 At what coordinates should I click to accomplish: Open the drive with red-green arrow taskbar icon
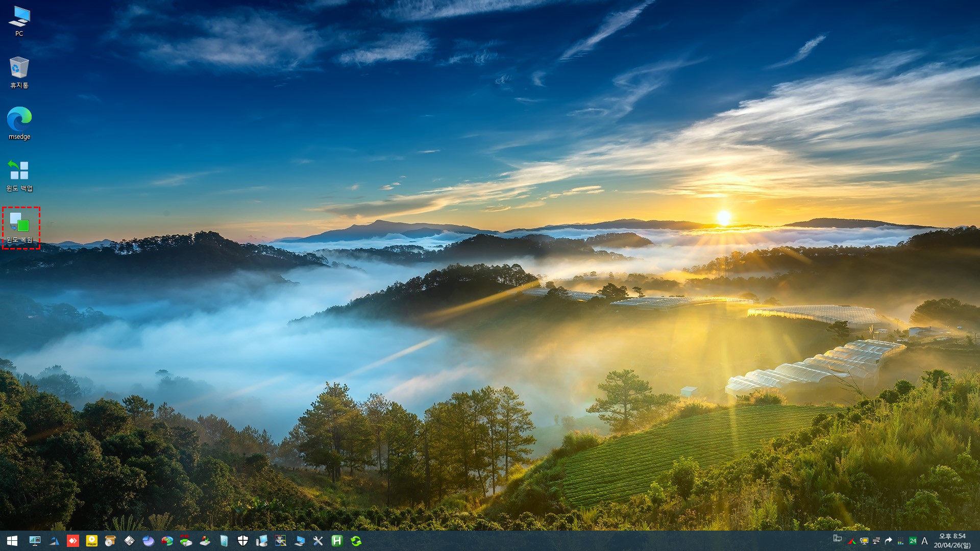click(x=205, y=541)
